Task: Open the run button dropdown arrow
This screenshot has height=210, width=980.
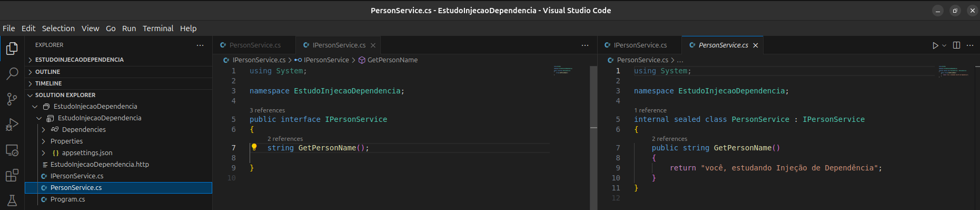Action: (x=944, y=45)
